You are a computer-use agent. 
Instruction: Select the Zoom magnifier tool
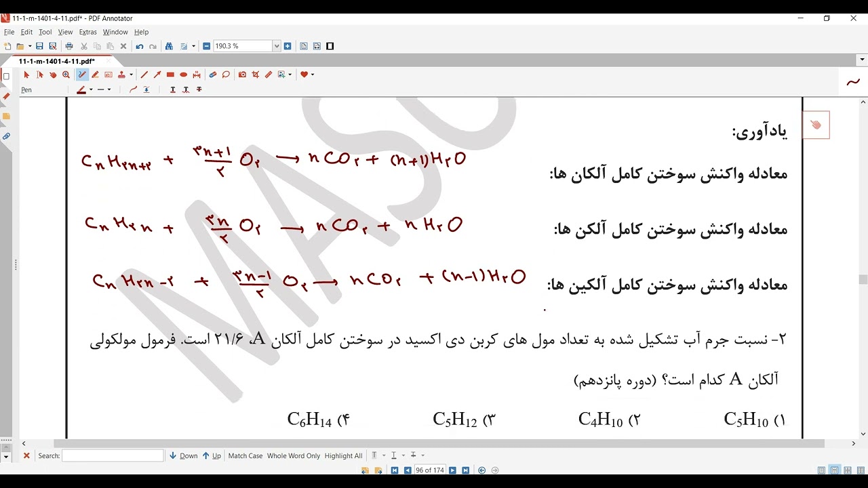(x=66, y=75)
